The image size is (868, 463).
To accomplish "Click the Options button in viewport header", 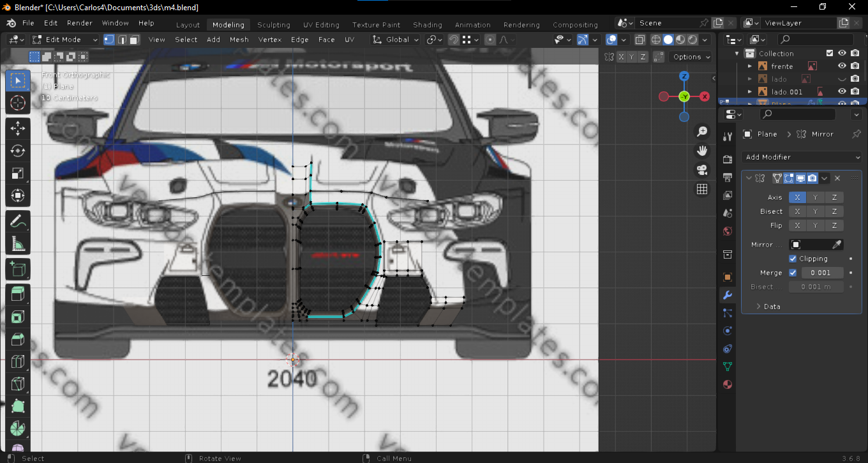I will 691,57.
